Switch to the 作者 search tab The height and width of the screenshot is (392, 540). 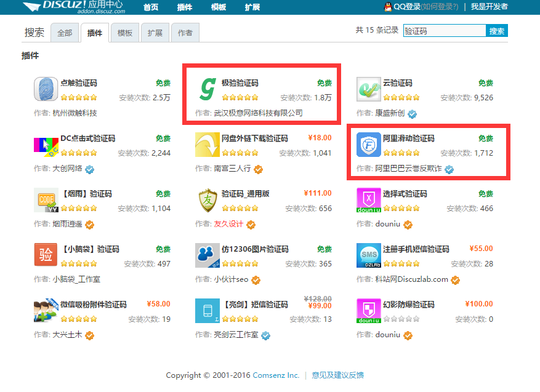tap(185, 33)
